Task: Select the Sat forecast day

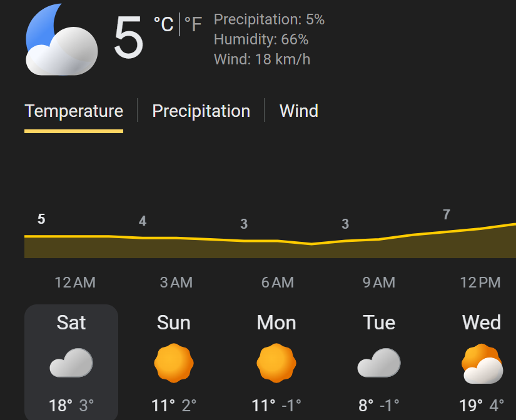Action: pyautogui.click(x=71, y=322)
